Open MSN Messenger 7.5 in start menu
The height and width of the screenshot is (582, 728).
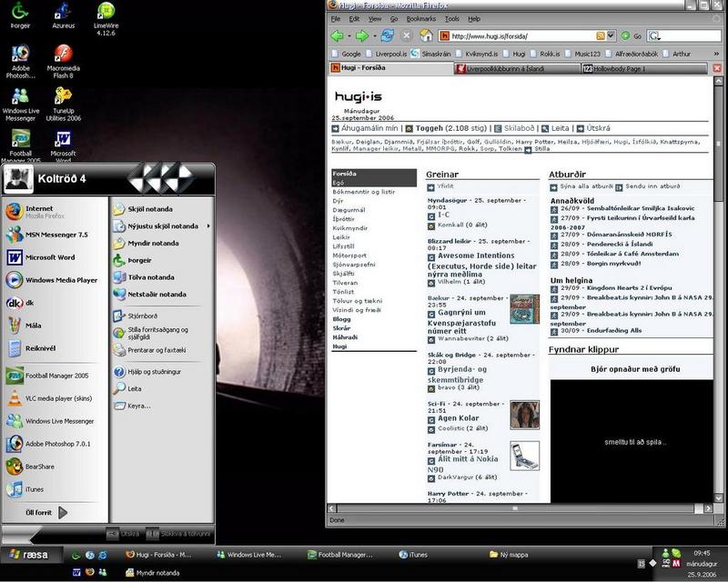55,235
